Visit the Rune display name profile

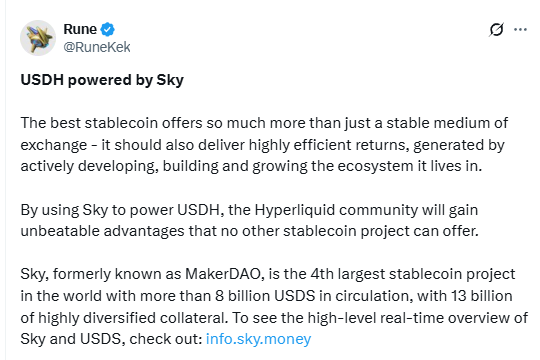pyautogui.click(x=80, y=29)
